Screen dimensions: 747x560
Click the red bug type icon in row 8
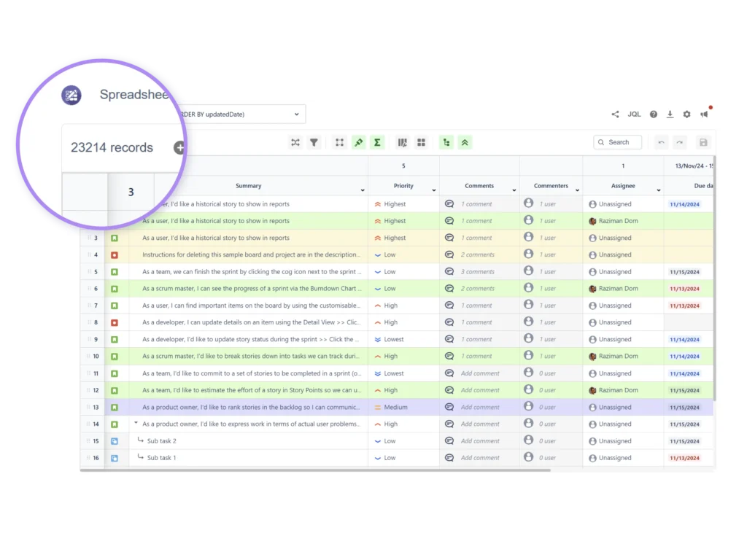click(115, 323)
